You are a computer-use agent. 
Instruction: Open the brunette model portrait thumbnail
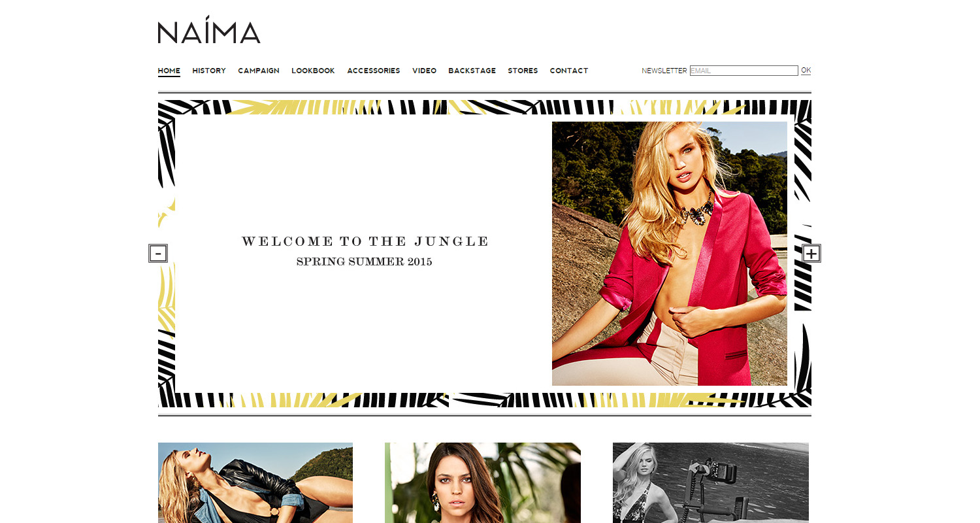pyautogui.click(x=483, y=482)
